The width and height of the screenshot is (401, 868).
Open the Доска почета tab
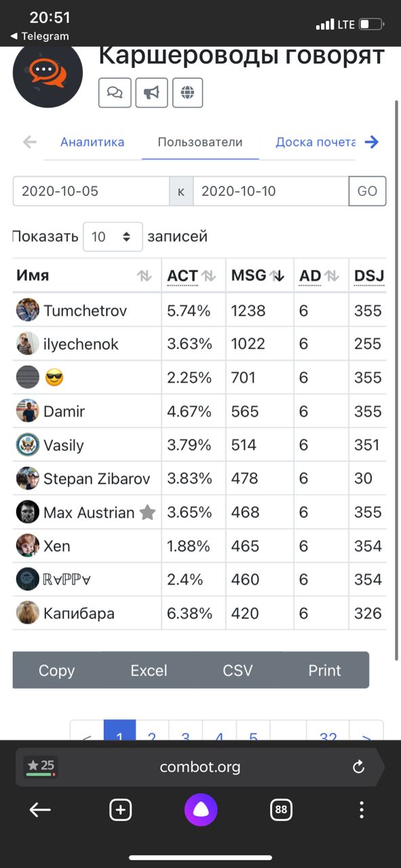(316, 142)
